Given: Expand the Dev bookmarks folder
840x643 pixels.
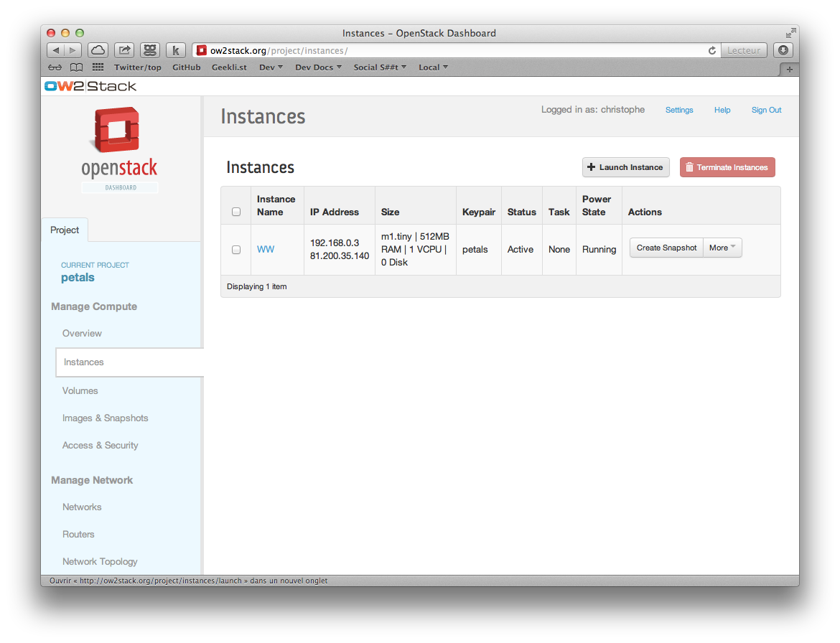Looking at the screenshot, I should coord(271,67).
